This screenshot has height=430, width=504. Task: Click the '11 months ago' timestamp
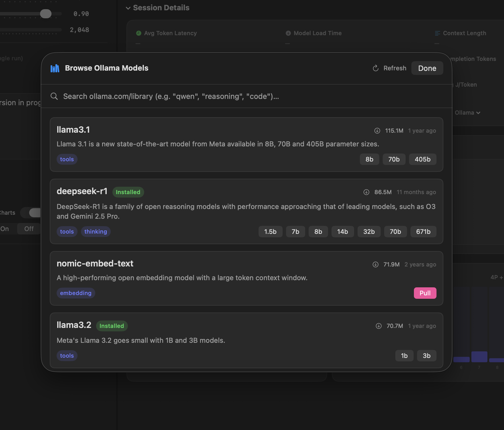point(416,192)
